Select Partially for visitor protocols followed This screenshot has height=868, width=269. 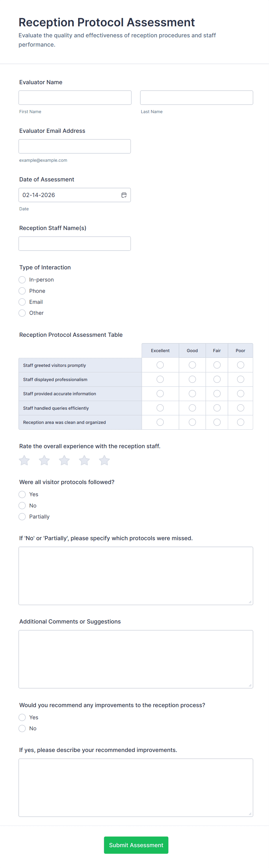point(22,516)
